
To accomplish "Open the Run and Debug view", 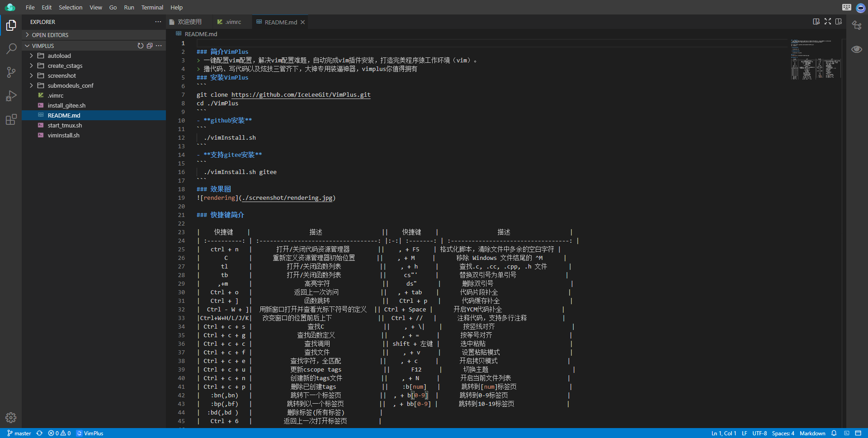I will pos(11,96).
